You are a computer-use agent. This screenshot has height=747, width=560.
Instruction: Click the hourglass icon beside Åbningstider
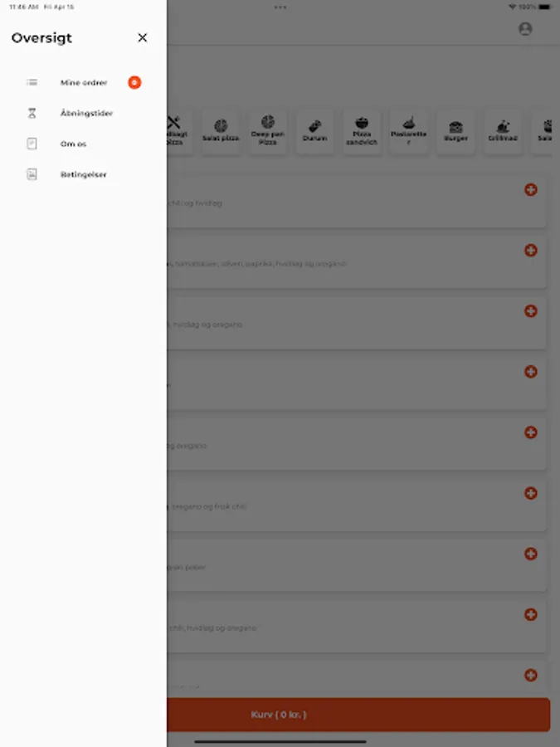[x=32, y=113]
